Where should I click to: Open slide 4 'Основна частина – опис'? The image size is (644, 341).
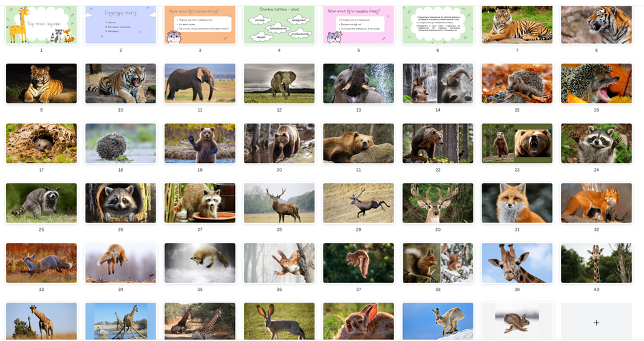click(279, 25)
